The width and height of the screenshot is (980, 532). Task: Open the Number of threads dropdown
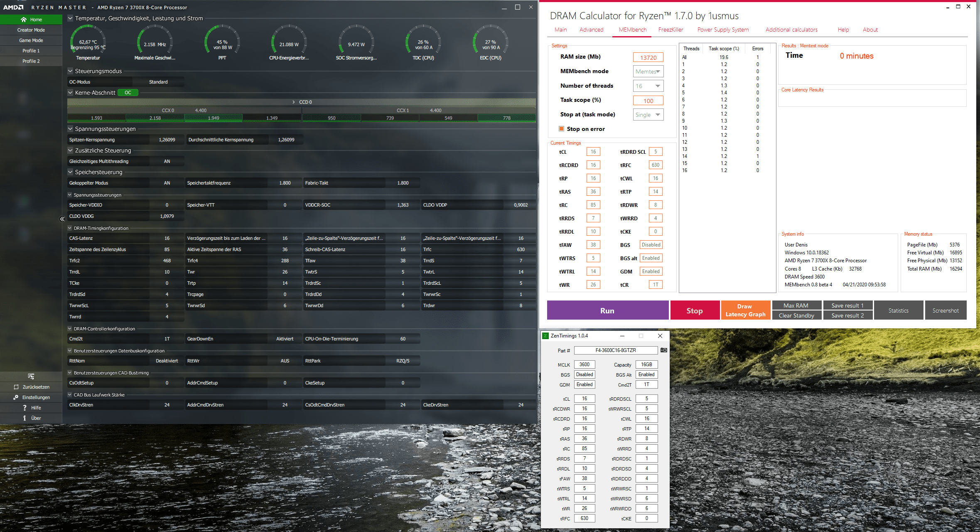coord(648,86)
